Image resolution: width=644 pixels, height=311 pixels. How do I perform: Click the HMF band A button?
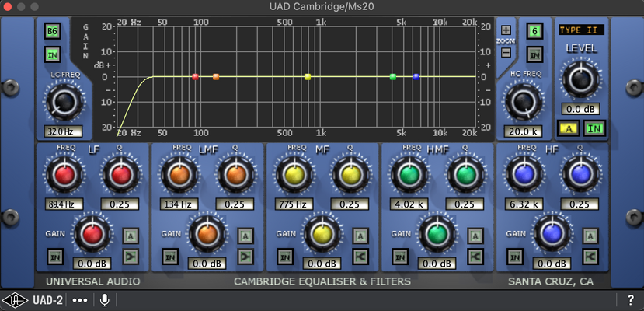point(475,236)
